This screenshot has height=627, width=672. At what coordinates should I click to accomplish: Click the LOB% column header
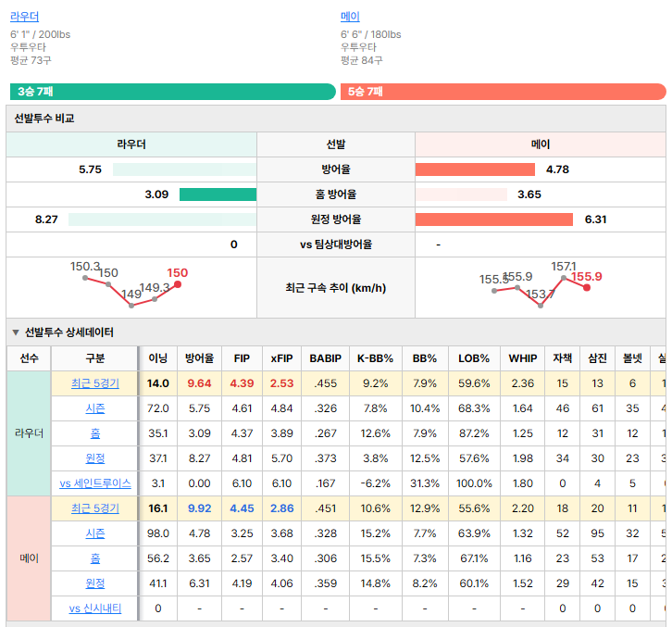[x=474, y=358]
